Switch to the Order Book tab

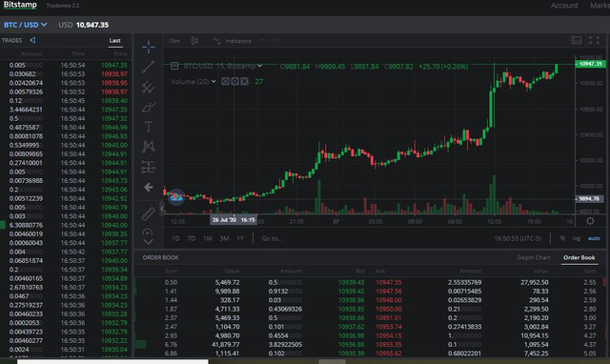(579, 257)
